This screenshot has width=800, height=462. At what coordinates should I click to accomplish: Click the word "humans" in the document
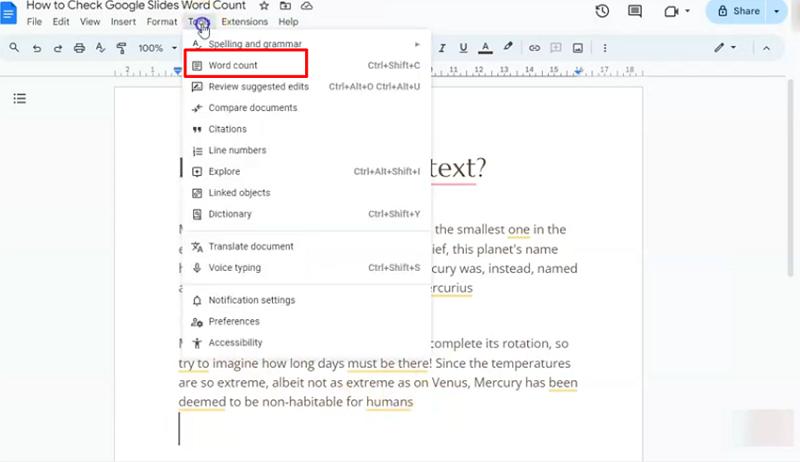click(389, 402)
